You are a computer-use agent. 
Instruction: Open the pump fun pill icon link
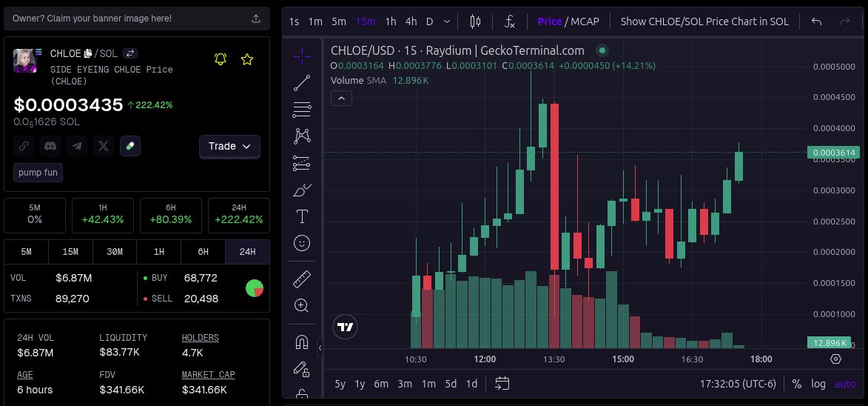130,146
